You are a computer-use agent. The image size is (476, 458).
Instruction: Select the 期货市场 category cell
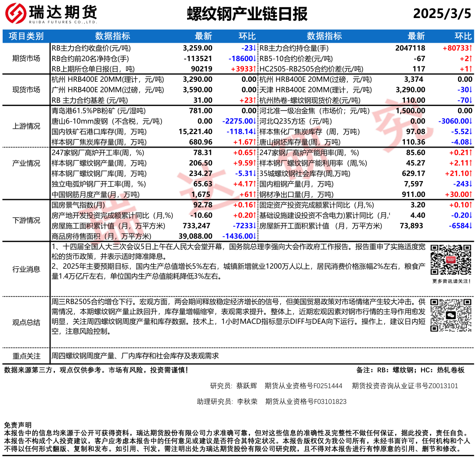pyautogui.click(x=26, y=58)
